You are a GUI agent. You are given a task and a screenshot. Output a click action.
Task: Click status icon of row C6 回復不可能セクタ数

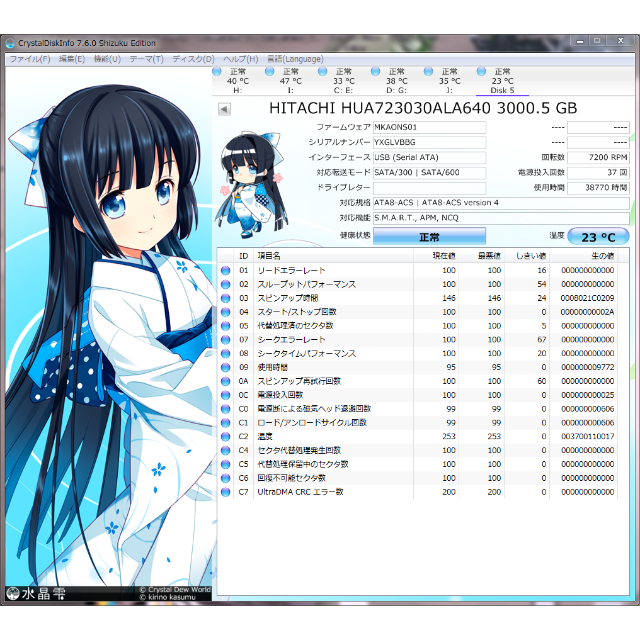click(225, 478)
